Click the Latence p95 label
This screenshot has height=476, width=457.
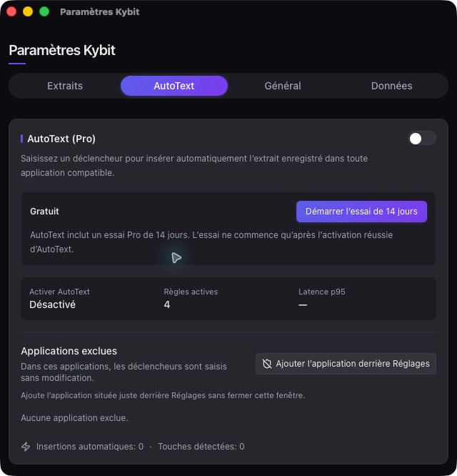click(322, 292)
